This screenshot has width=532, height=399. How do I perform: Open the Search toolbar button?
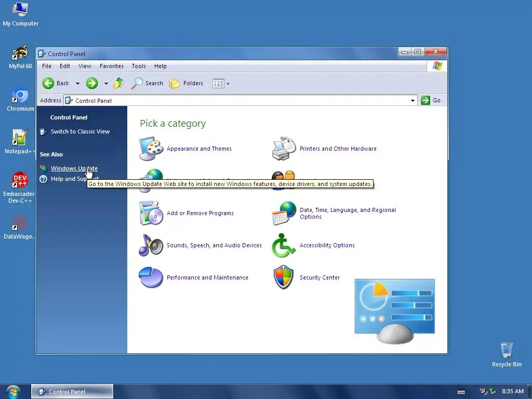tap(147, 83)
